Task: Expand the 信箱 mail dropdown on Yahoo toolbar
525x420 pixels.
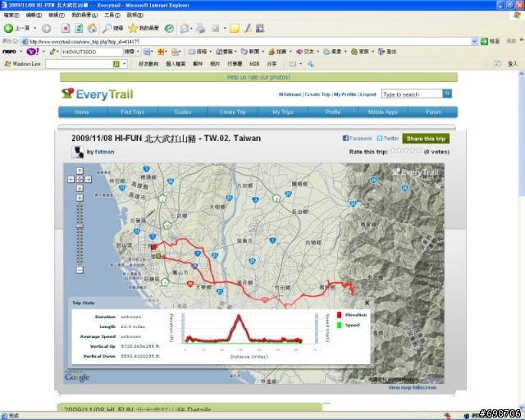Action: (x=211, y=52)
